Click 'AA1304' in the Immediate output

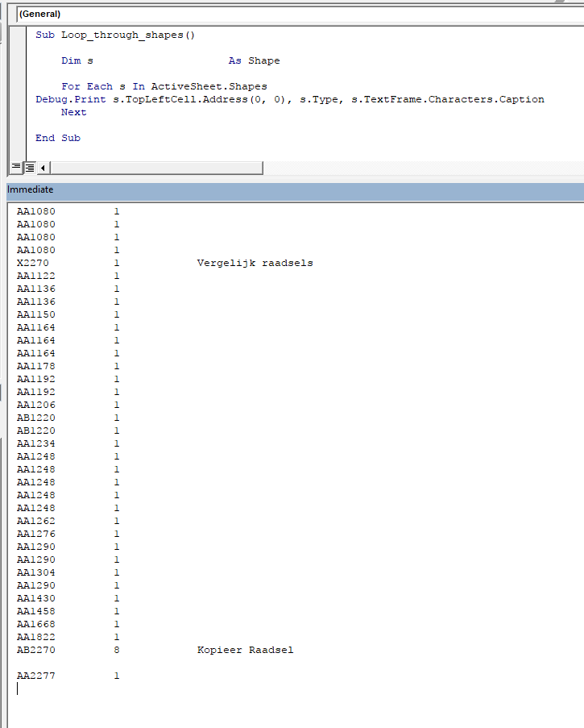tap(35, 572)
